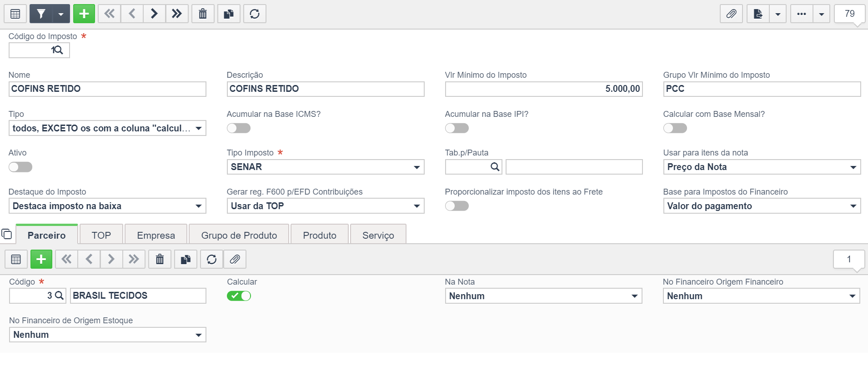The height and width of the screenshot is (366, 868).
Task: Duplicate the Parceiro record
Action: tap(186, 259)
